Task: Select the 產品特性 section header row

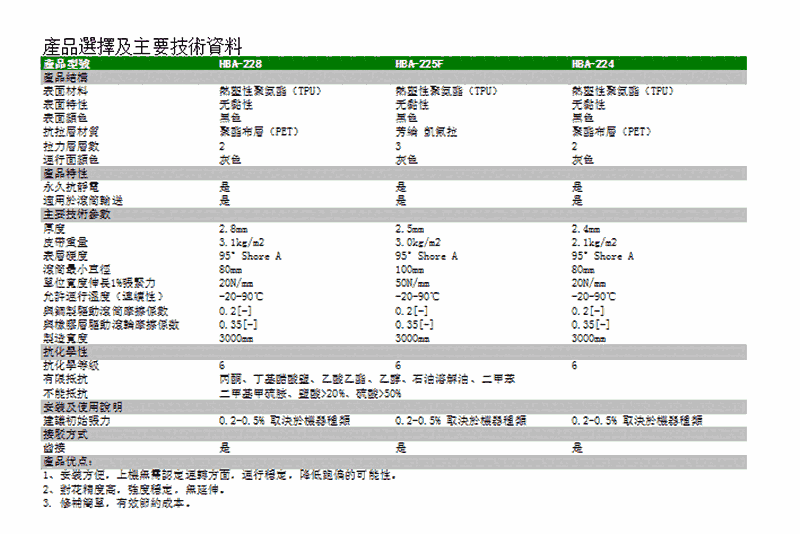Action: point(66,173)
